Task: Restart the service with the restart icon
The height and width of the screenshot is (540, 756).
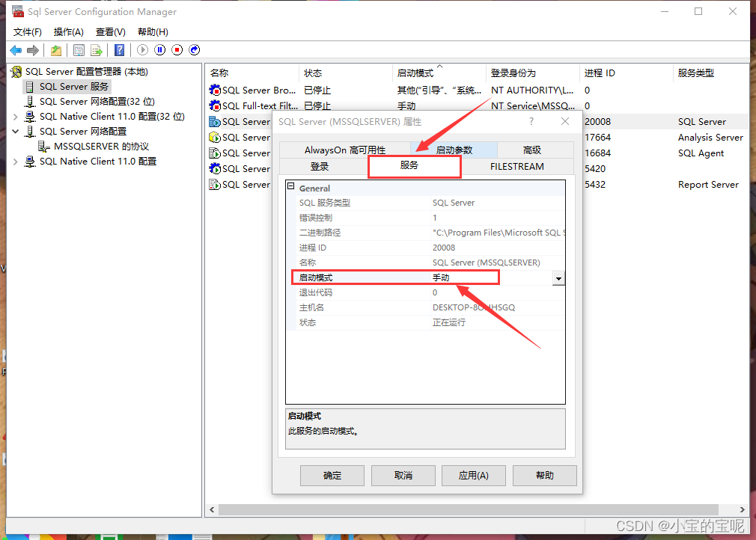Action: pos(195,49)
